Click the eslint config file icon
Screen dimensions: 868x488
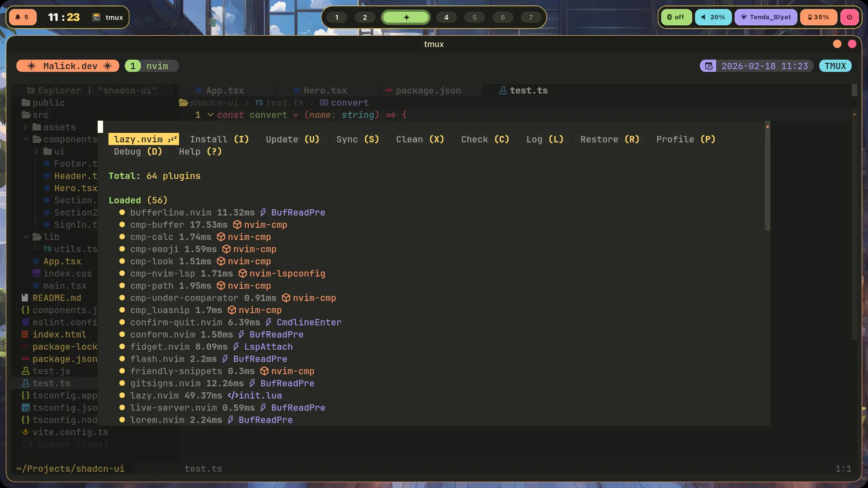[x=25, y=322]
